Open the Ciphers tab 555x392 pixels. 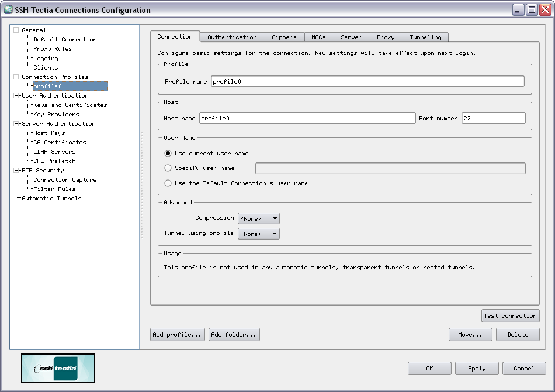coord(285,36)
